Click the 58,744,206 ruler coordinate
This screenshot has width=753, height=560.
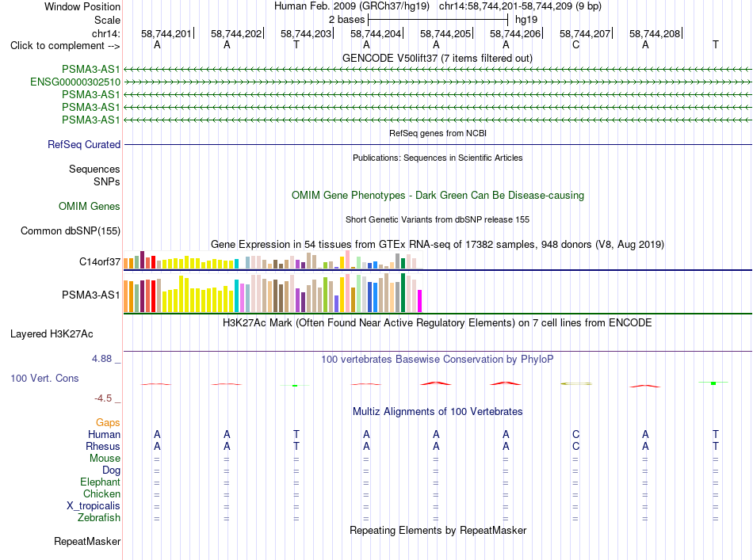pos(515,33)
